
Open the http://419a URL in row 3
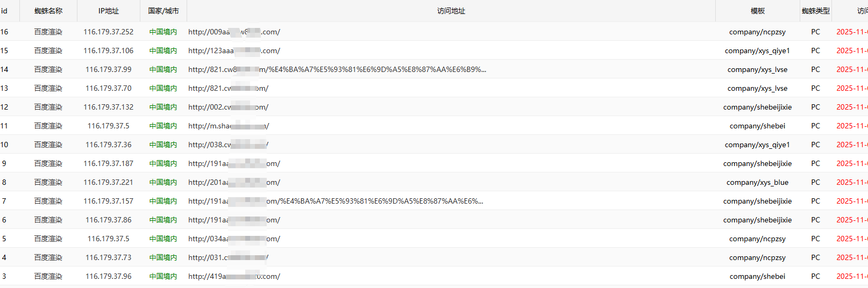tap(234, 276)
